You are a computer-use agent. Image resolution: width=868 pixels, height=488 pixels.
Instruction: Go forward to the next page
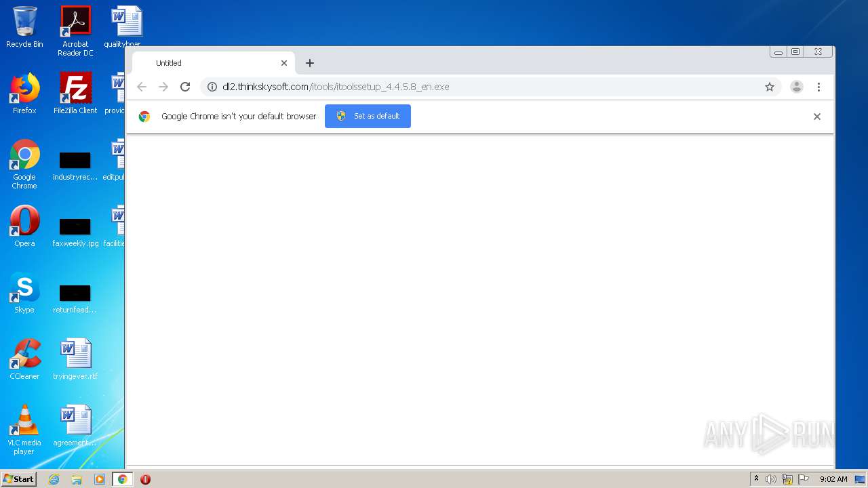[163, 87]
